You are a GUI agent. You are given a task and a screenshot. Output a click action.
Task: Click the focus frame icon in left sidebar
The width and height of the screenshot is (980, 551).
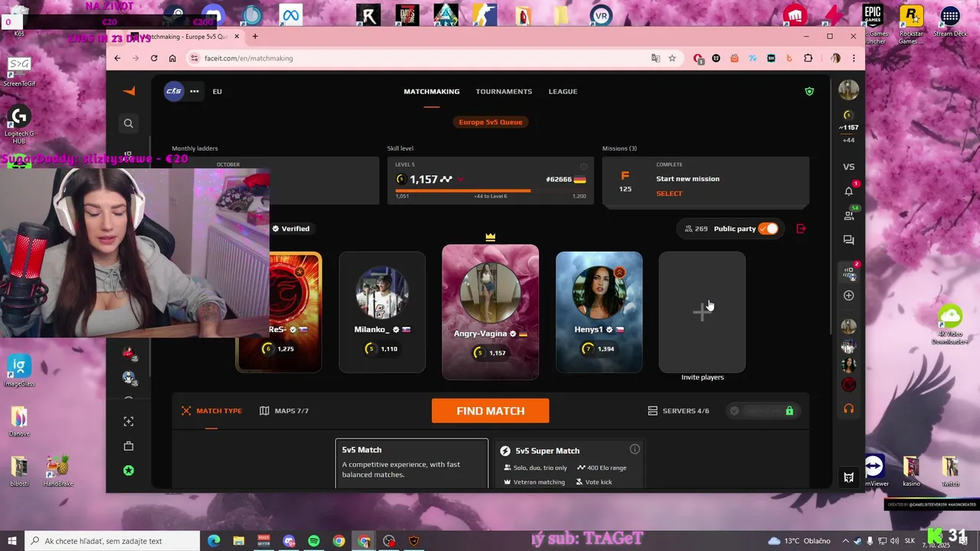pos(129,422)
